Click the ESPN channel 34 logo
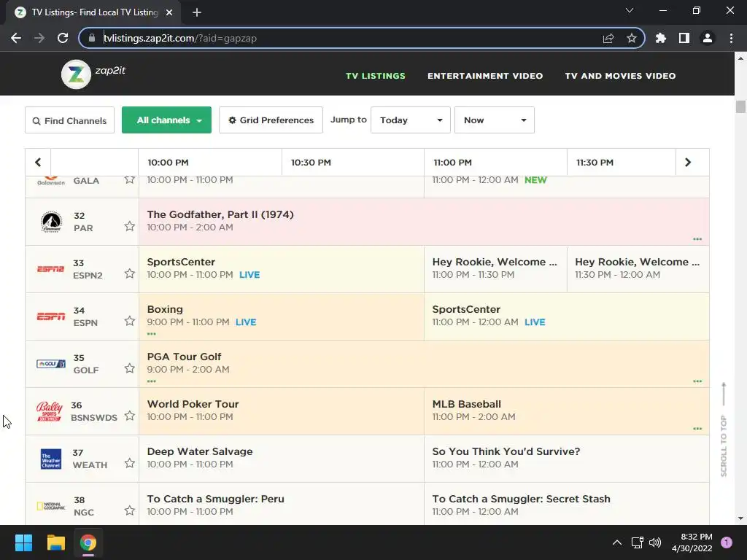The width and height of the screenshot is (747, 560). click(50, 316)
